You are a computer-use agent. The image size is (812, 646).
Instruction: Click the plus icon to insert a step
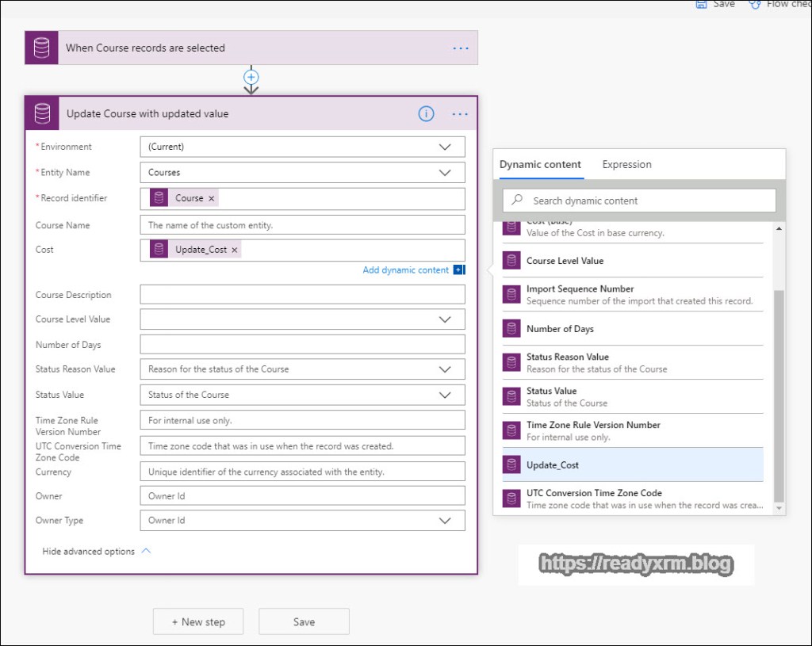pyautogui.click(x=251, y=77)
